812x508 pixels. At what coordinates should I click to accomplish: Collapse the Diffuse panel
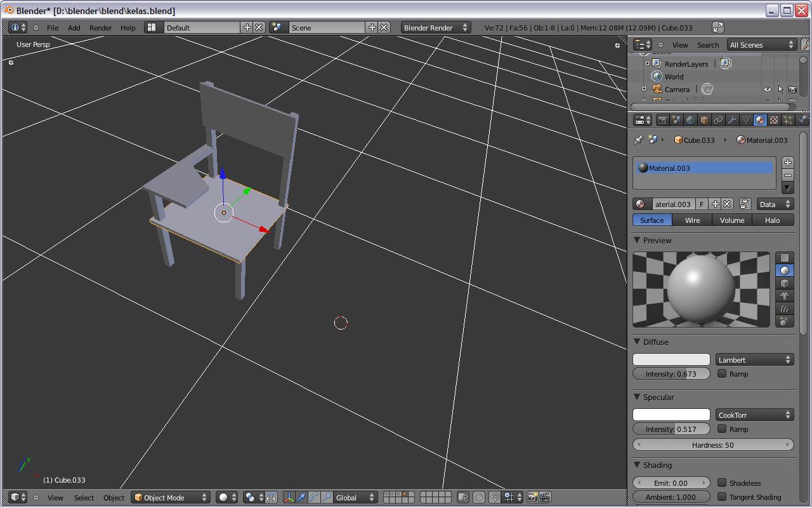637,342
